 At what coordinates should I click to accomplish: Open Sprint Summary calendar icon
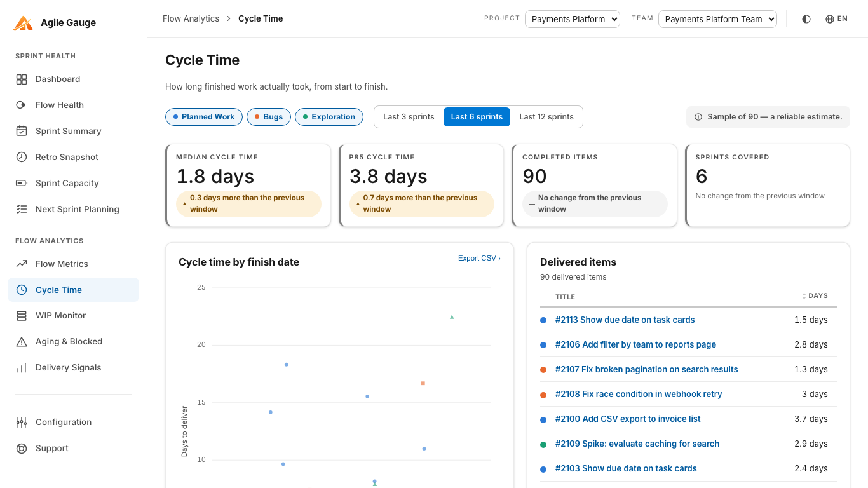tap(22, 131)
